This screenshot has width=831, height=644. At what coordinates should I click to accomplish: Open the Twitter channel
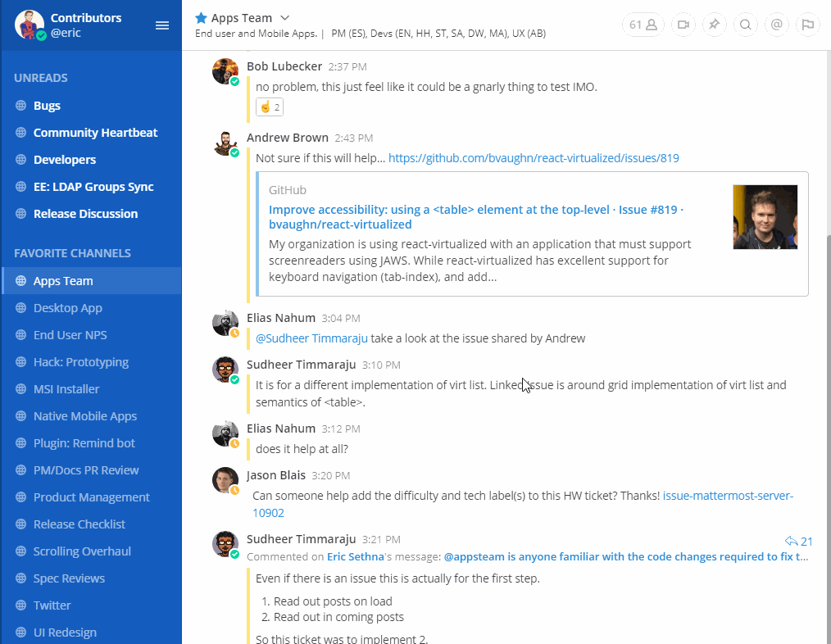pyautogui.click(x=91, y=605)
